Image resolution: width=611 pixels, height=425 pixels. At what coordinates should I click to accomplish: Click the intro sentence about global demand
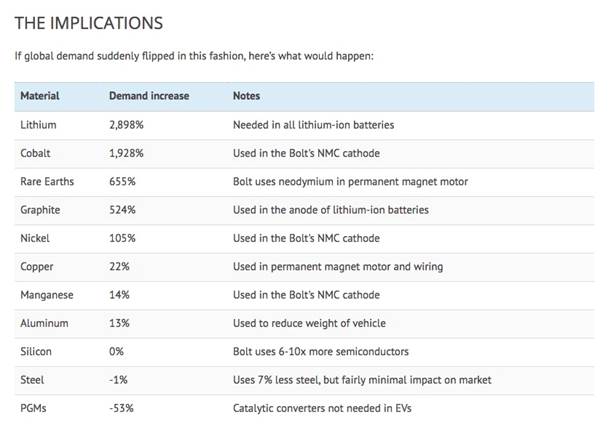(x=193, y=54)
